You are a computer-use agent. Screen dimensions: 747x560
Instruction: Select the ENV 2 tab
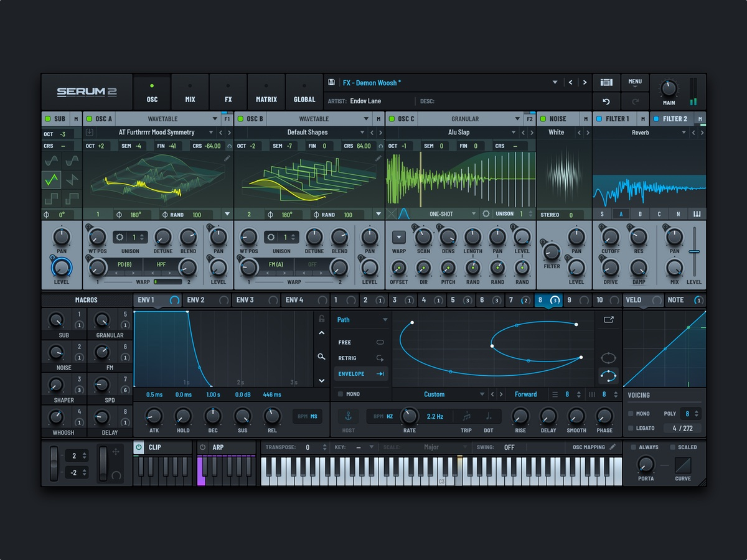click(x=207, y=300)
